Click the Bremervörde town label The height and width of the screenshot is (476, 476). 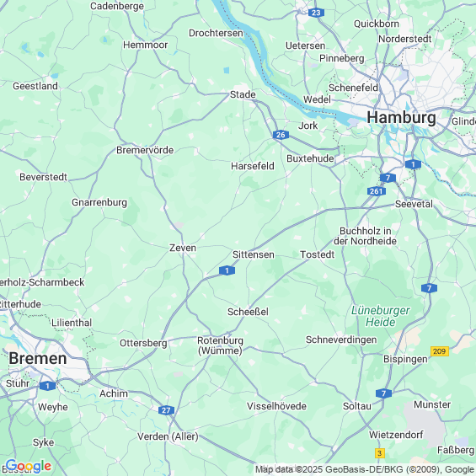pos(145,150)
